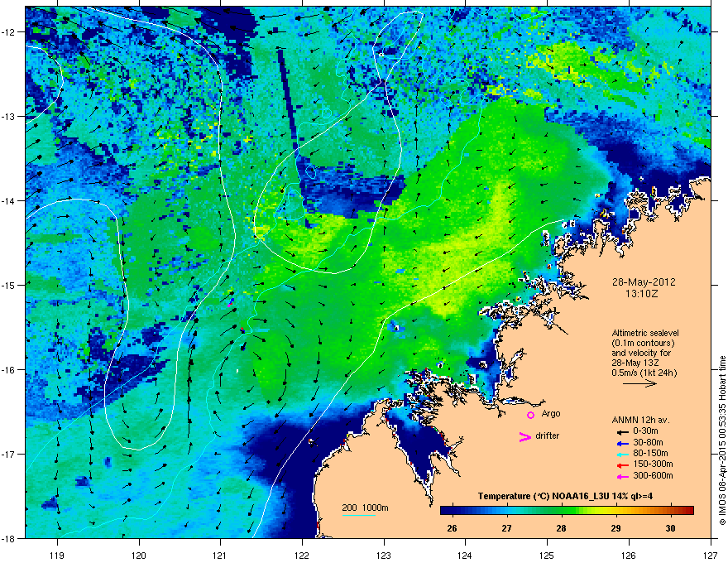Click the IMOS copyright timestamp text
The width and height of the screenshot is (728, 563).
tap(722, 440)
